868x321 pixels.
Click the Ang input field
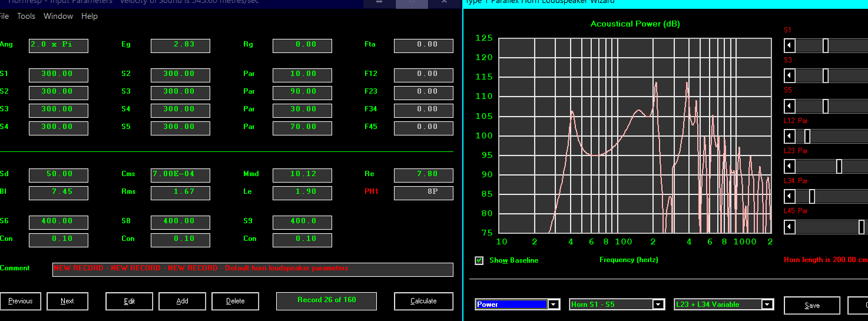[58, 45]
